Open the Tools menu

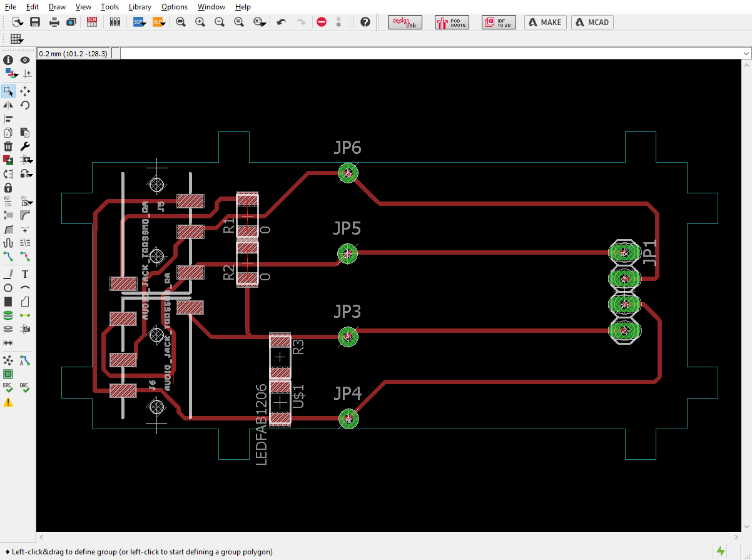coord(109,7)
